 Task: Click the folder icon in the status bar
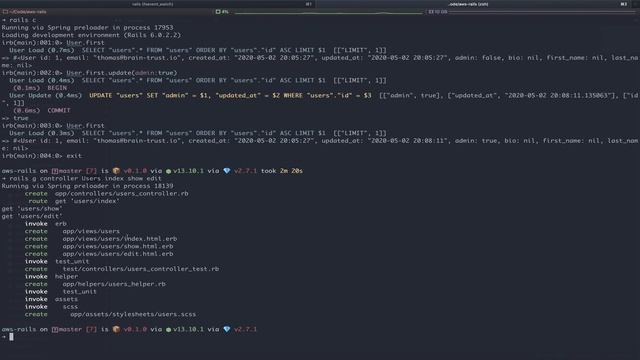point(5,12)
